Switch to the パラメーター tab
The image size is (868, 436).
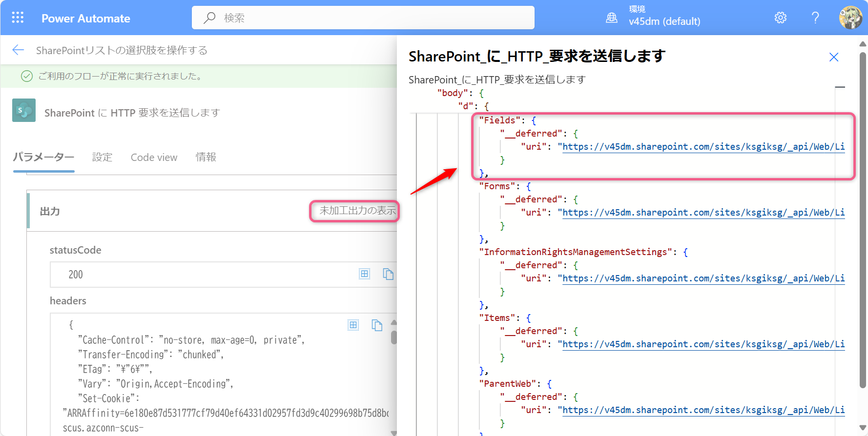coord(43,157)
